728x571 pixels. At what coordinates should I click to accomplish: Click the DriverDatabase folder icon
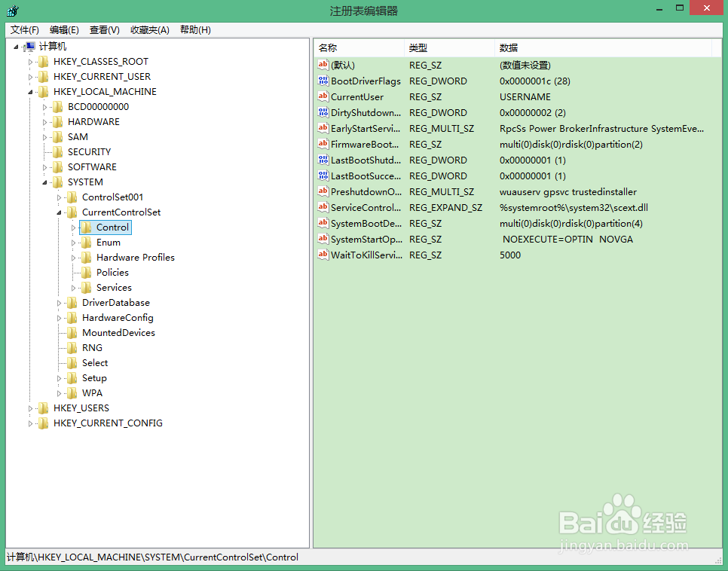click(x=72, y=303)
